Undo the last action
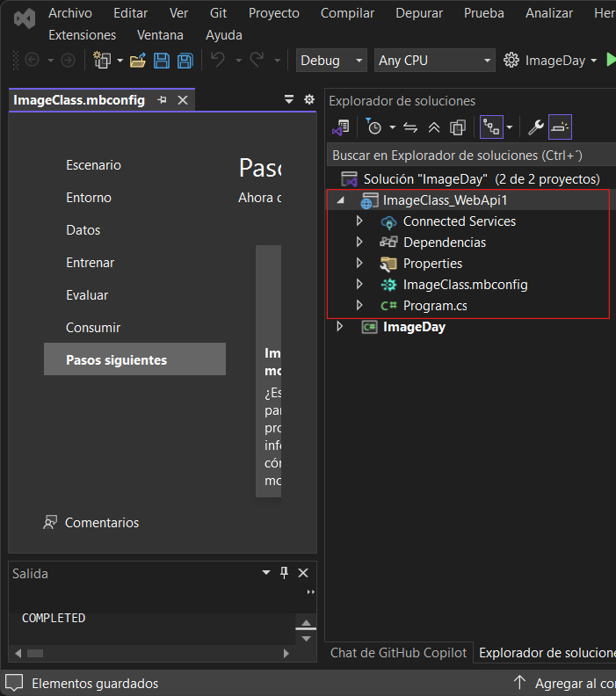Viewport: 616px width, 696px height. pyautogui.click(x=217, y=60)
